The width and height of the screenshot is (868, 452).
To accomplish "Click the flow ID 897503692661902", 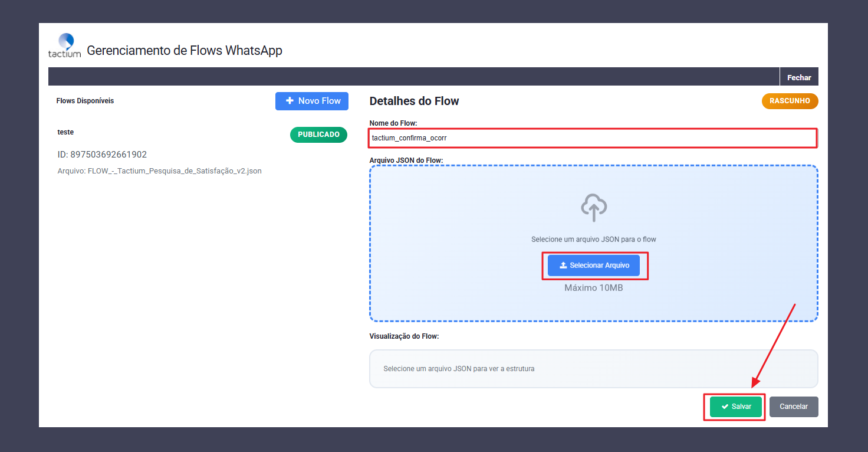I will click(x=101, y=155).
